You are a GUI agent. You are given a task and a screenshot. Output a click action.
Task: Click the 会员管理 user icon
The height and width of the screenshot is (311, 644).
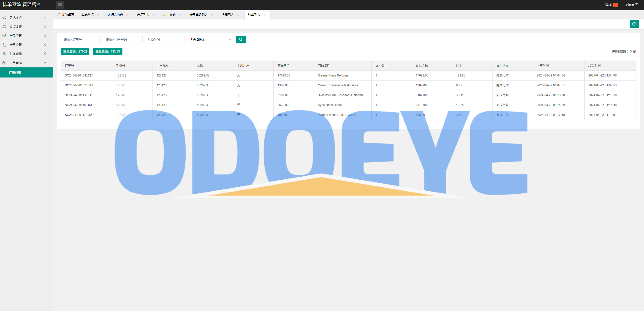tap(4, 45)
